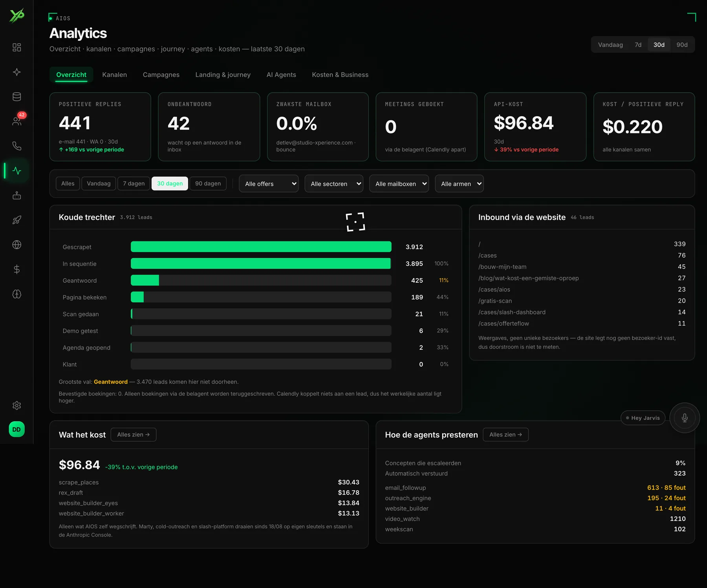Click the /cases inbound row

pos(582,256)
